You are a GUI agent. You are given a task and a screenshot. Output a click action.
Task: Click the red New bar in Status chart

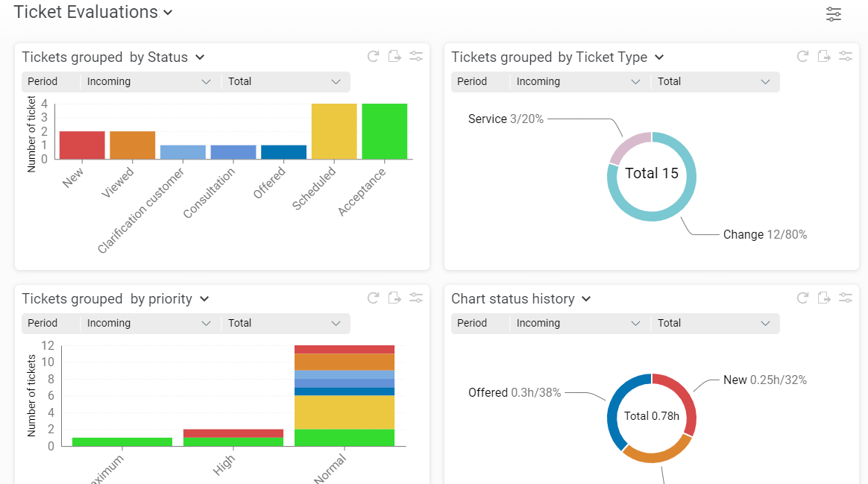click(x=82, y=145)
